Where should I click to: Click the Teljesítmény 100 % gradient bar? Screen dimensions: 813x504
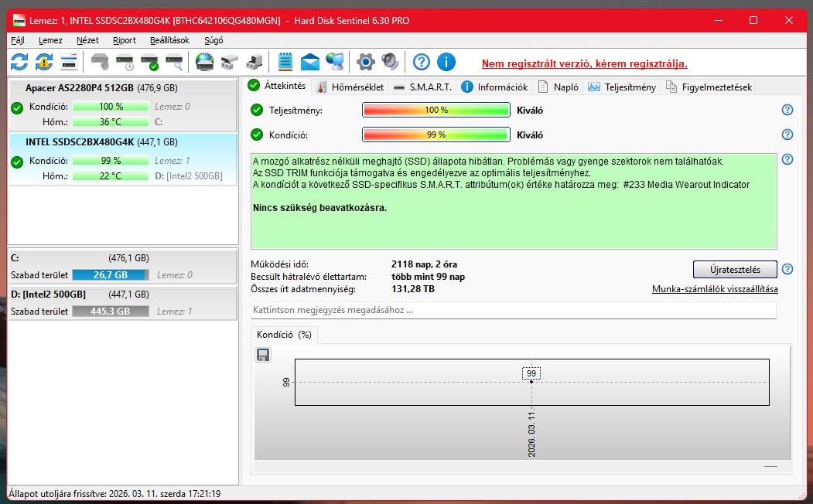click(436, 110)
